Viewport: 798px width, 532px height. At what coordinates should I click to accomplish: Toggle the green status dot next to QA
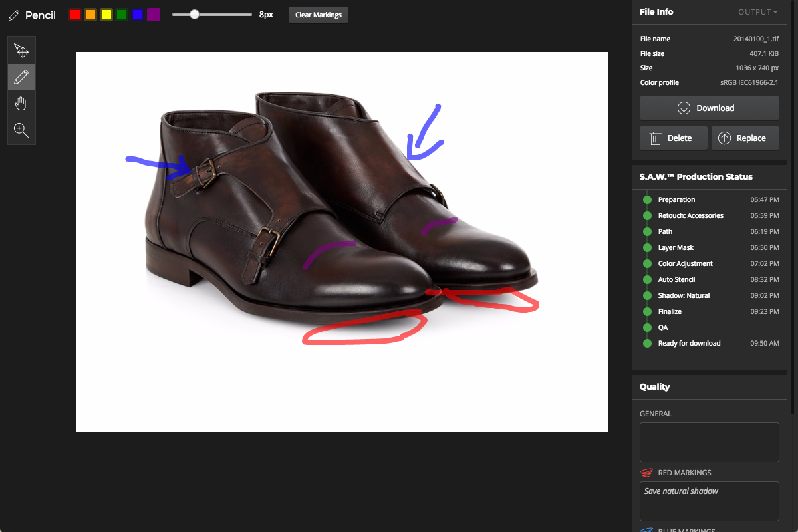coord(646,327)
